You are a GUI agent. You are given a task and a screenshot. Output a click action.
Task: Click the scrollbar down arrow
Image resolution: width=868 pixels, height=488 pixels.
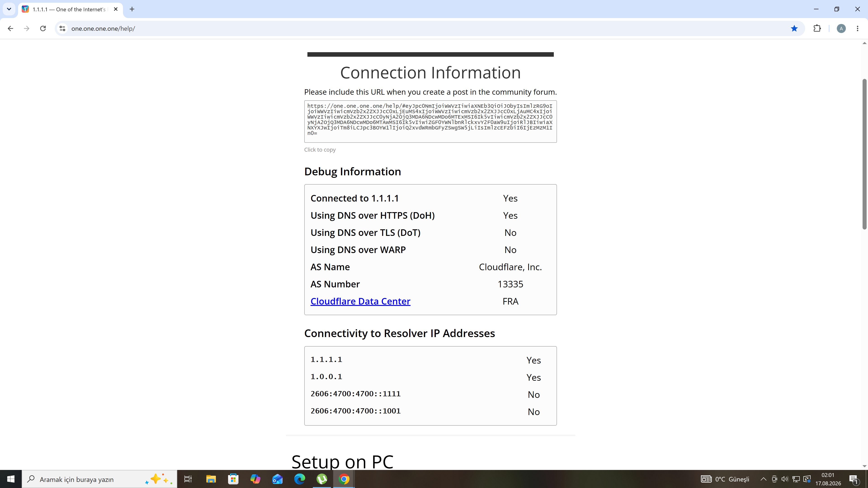click(x=864, y=467)
